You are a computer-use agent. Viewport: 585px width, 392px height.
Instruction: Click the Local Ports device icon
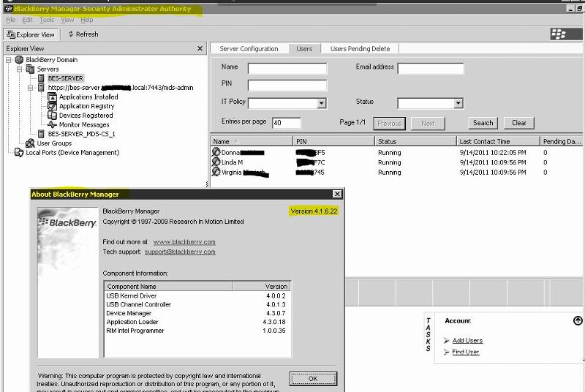19,153
